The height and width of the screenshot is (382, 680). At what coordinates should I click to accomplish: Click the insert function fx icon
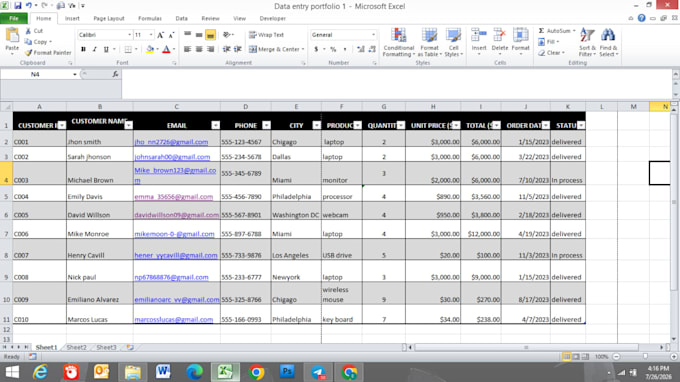(115, 74)
